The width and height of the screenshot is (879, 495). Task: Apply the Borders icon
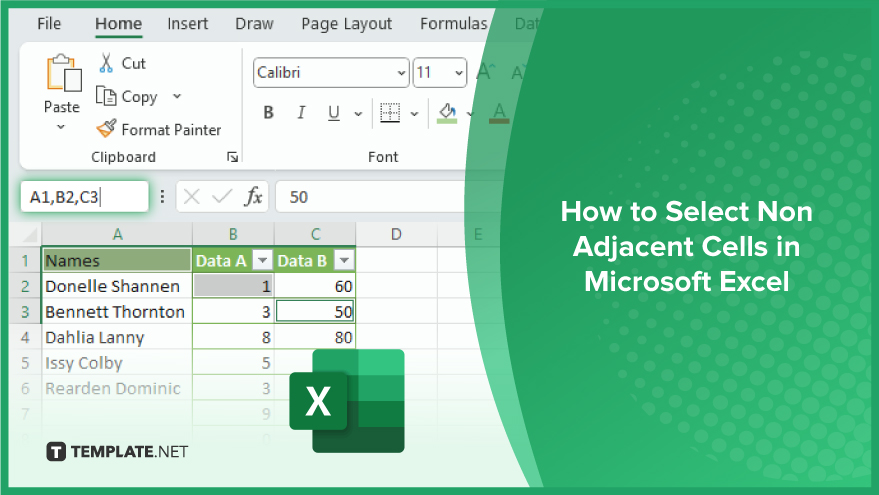pyautogui.click(x=390, y=113)
